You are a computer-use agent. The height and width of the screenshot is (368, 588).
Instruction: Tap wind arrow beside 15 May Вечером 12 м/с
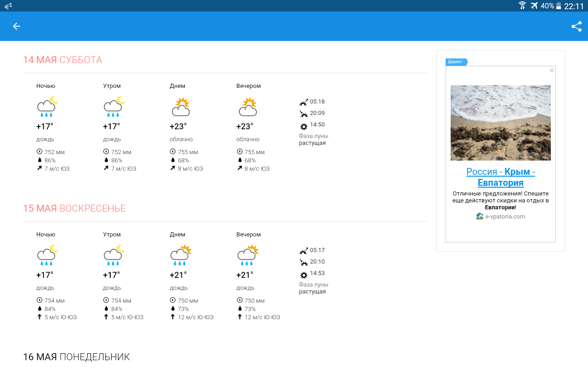tap(239, 316)
